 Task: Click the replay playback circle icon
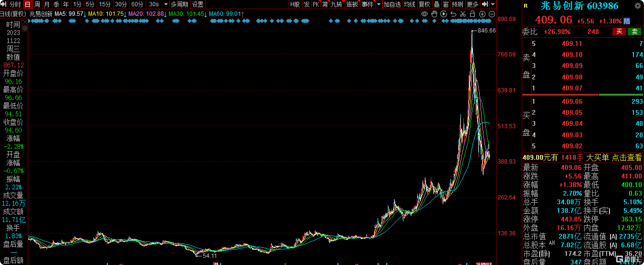pos(443,14)
